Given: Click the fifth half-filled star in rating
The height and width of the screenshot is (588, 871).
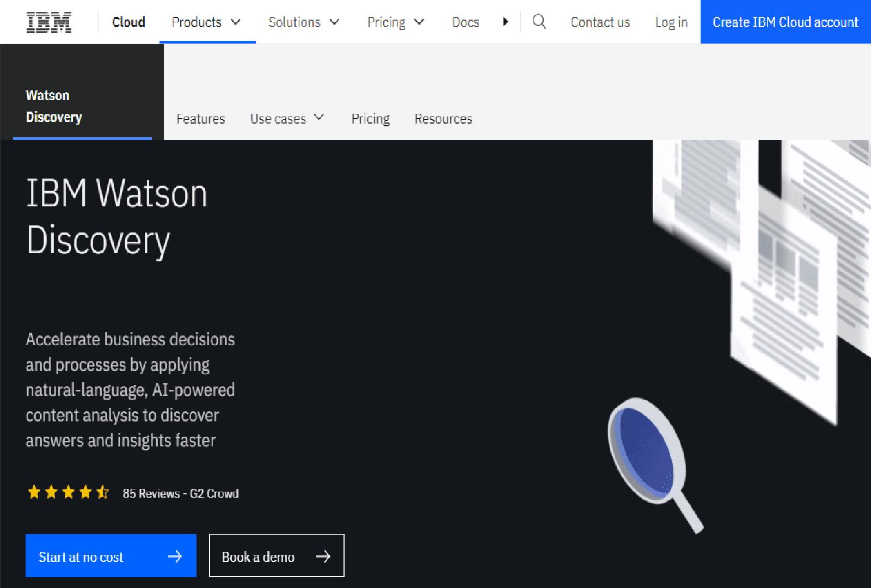Looking at the screenshot, I should (101, 493).
